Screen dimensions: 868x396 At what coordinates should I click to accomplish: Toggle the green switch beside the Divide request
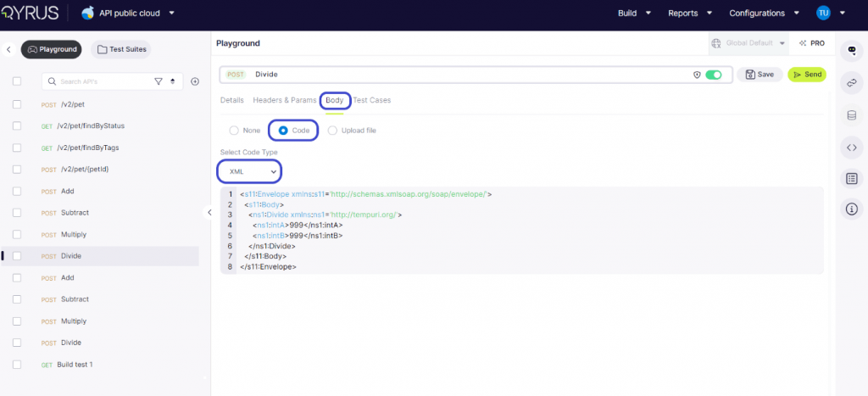click(714, 75)
